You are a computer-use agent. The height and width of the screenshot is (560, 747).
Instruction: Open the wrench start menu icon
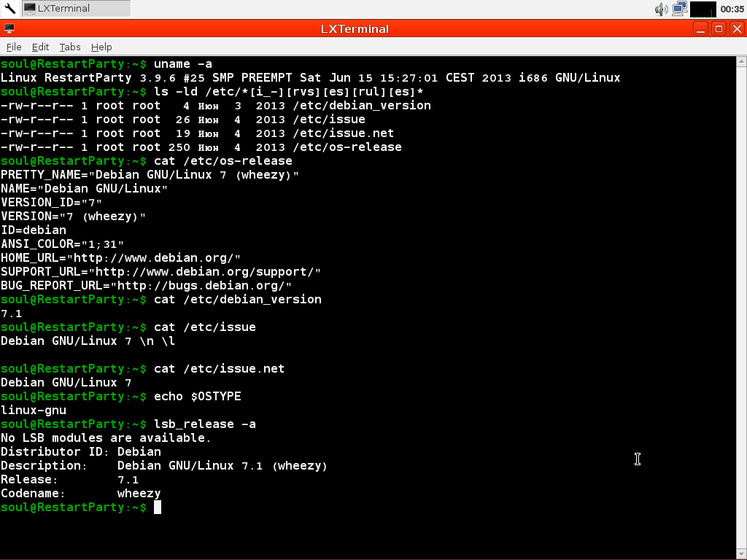pyautogui.click(x=10, y=9)
